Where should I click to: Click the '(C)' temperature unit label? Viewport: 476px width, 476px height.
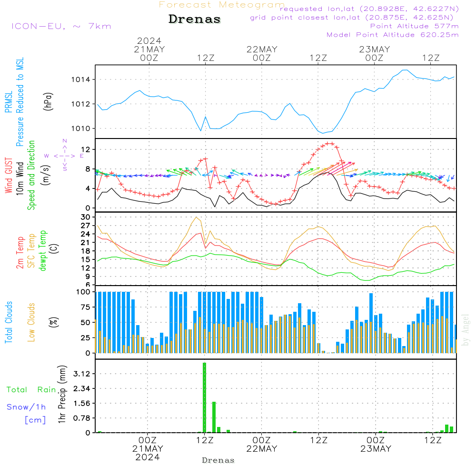[54, 248]
